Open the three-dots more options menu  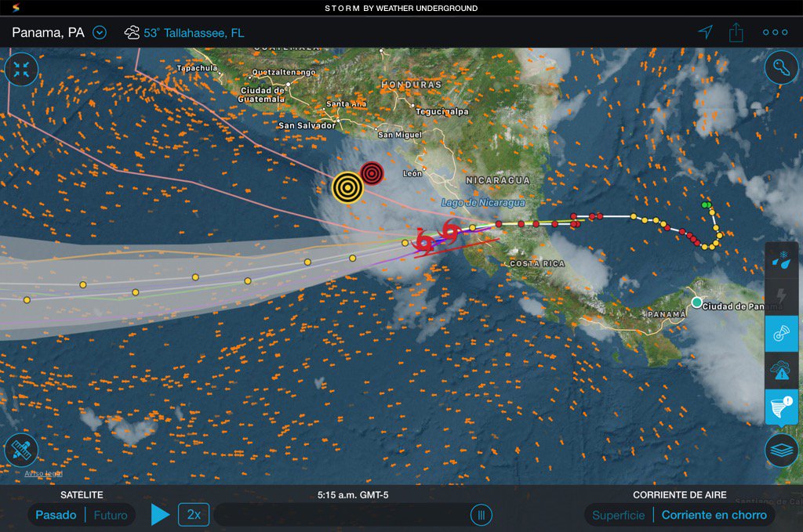click(775, 32)
